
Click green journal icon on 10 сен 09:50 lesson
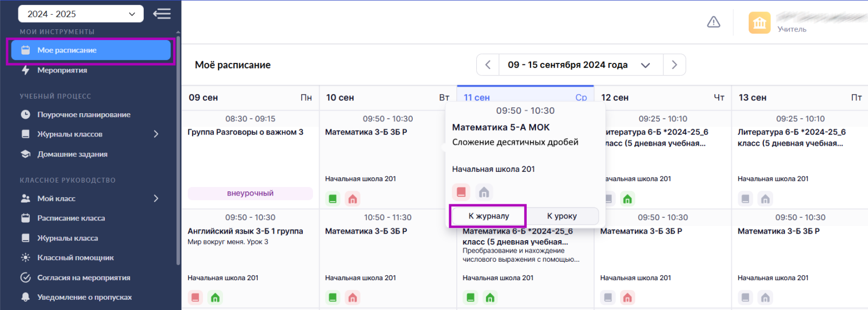[333, 199]
